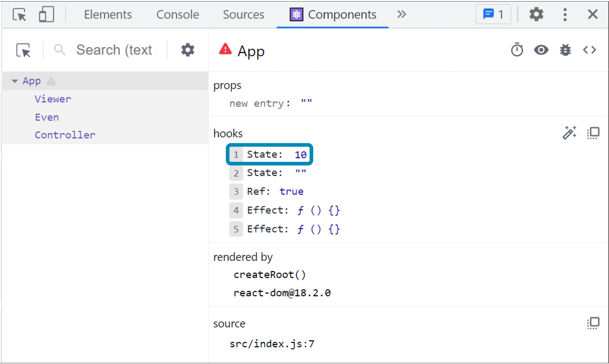Screen dimensions: 609x364
Task: Show more DevTools tabs chevron
Action: (x=402, y=14)
